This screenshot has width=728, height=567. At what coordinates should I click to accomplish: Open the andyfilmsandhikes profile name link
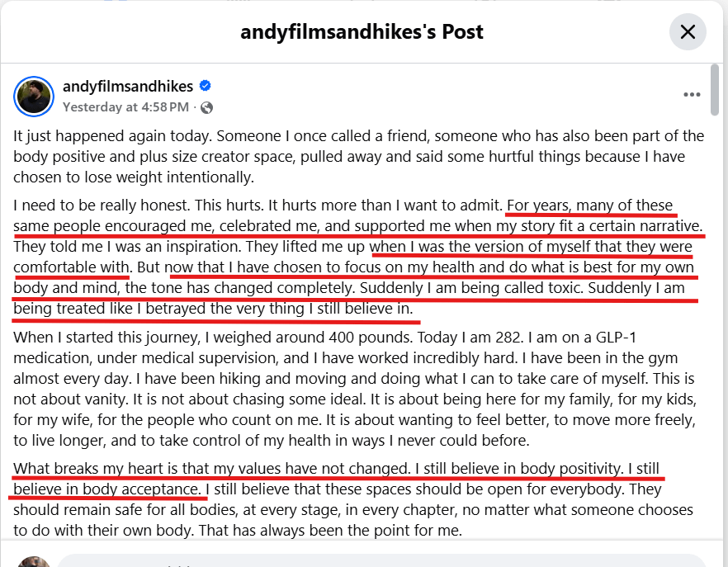point(128,87)
